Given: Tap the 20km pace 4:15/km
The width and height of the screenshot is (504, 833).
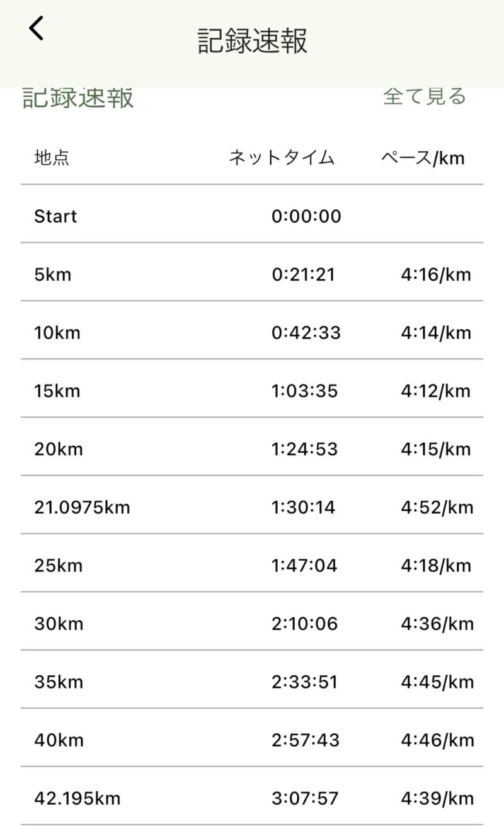Looking at the screenshot, I should click(436, 449).
